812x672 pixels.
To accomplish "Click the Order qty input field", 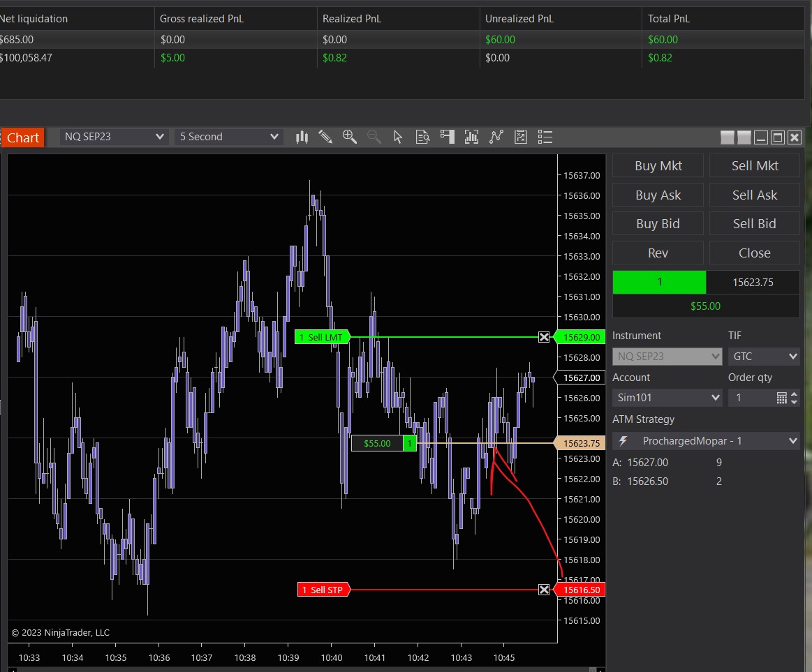I will [751, 398].
